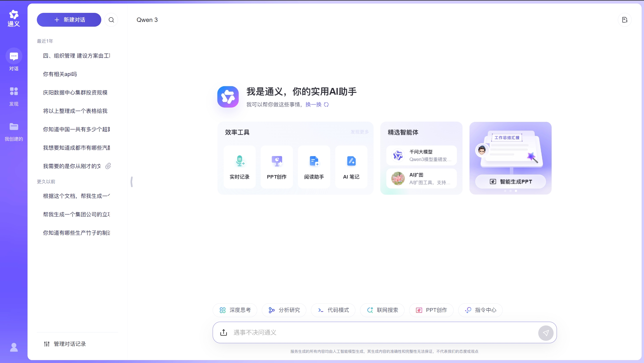Open user profile avatar icon
This screenshot has height=363, width=644.
point(14,347)
